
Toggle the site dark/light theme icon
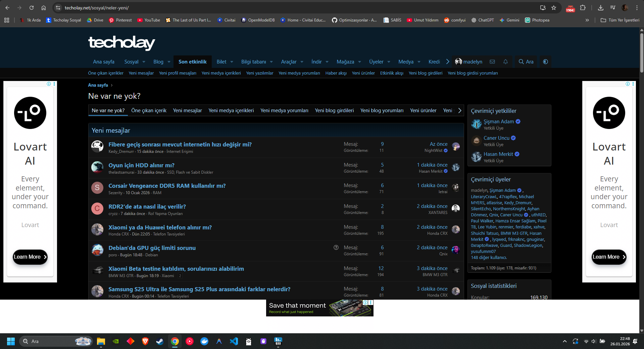[x=545, y=62]
